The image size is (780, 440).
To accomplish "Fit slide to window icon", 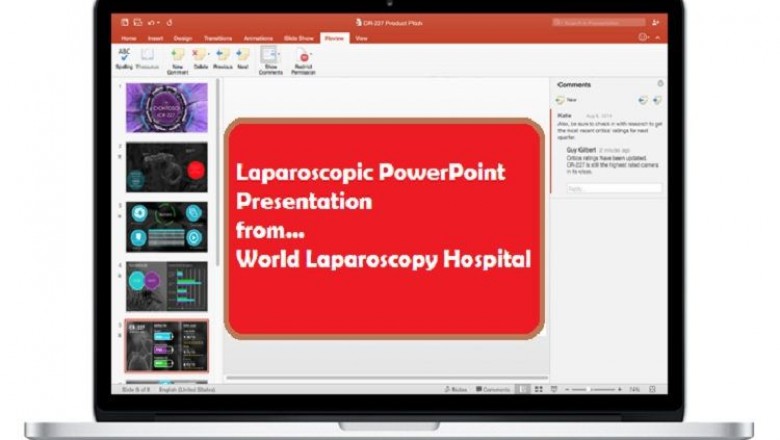I will pyautogui.click(x=652, y=389).
